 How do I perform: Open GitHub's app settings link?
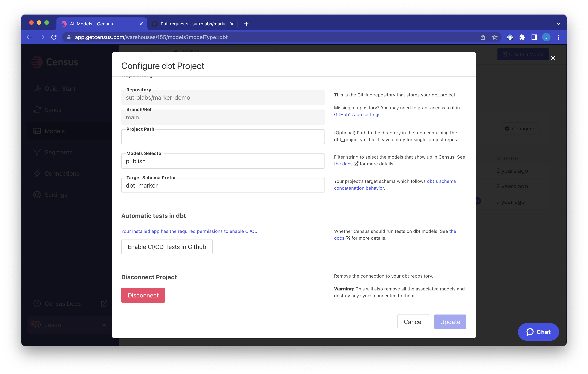coord(357,115)
